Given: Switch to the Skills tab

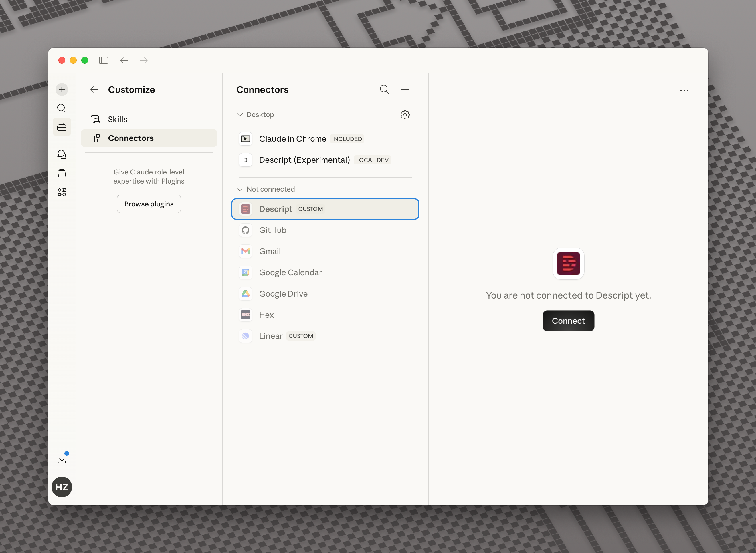Looking at the screenshot, I should click(117, 119).
